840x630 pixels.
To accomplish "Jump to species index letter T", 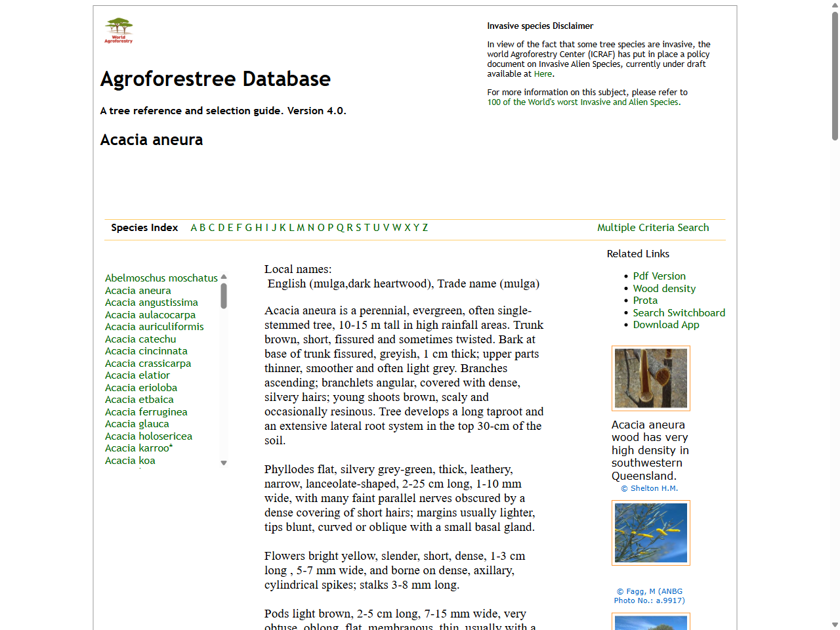I will coord(367,228).
